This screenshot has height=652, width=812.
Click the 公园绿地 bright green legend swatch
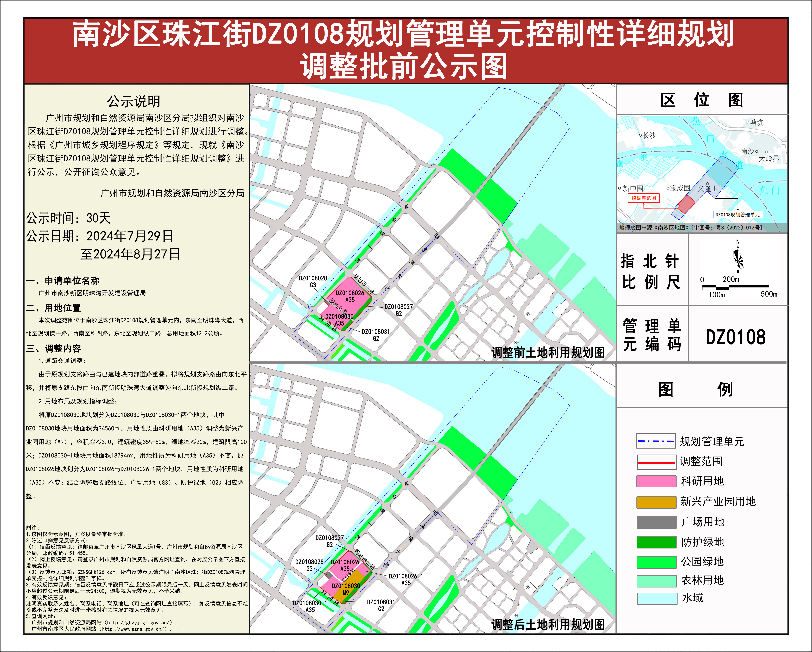[x=656, y=562]
